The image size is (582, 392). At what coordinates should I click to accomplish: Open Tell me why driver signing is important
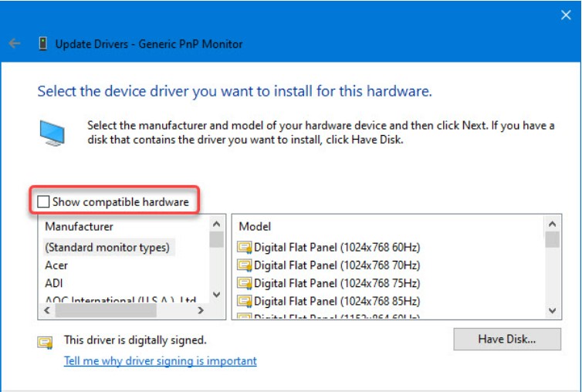(160, 360)
